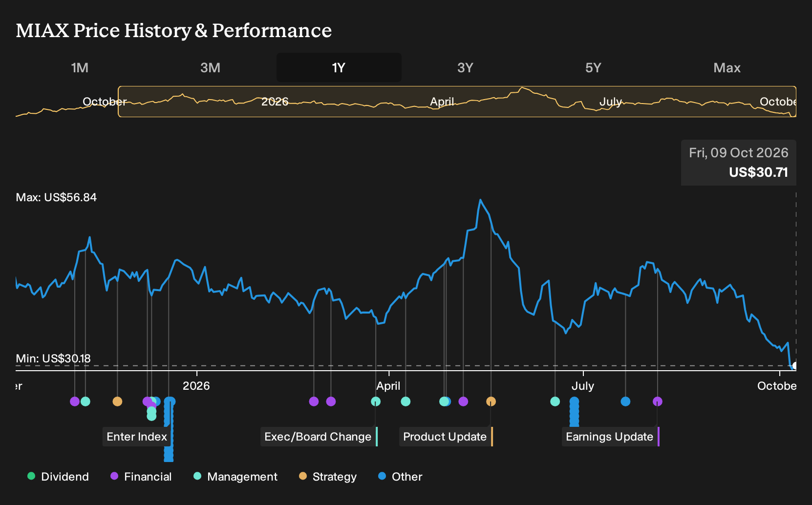The width and height of the screenshot is (812, 505).
Task: Click the "Min: US$30.18" label
Action: [53, 358]
